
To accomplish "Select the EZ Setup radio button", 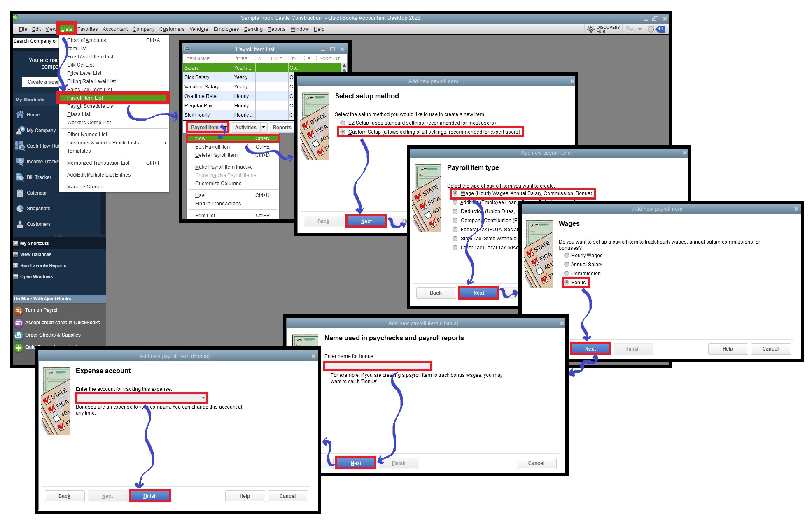I will pos(343,123).
